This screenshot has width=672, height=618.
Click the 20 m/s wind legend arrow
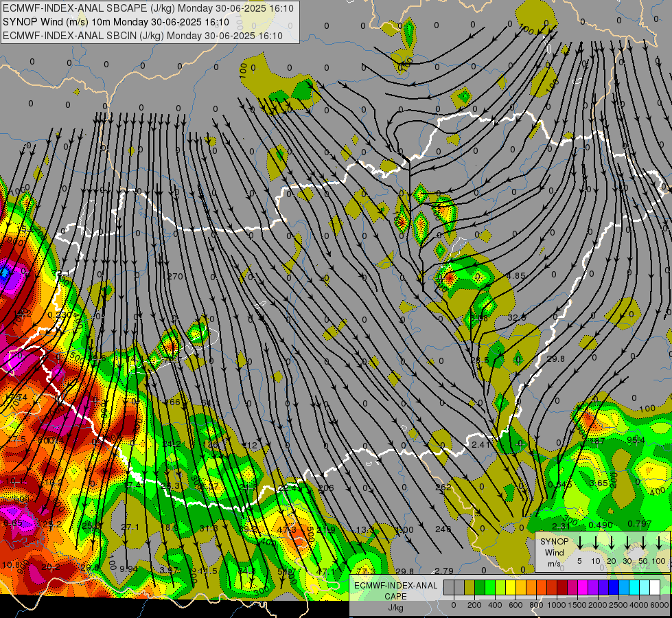[x=612, y=542]
